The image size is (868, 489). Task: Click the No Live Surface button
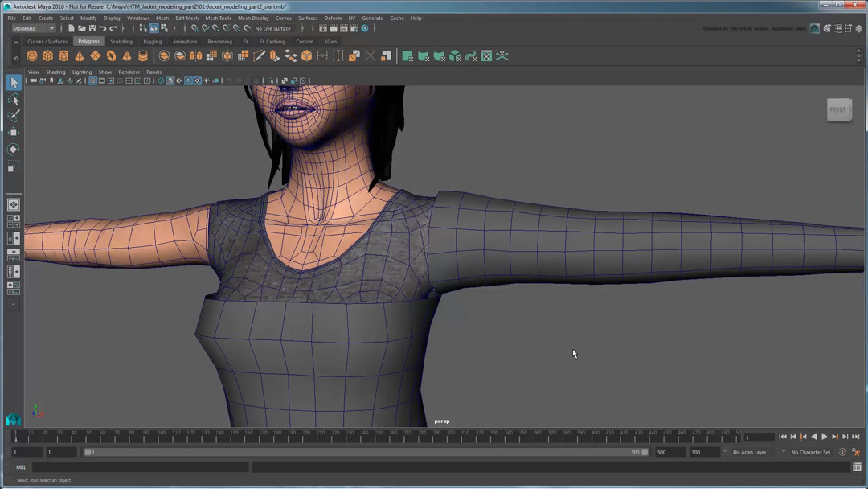point(272,28)
